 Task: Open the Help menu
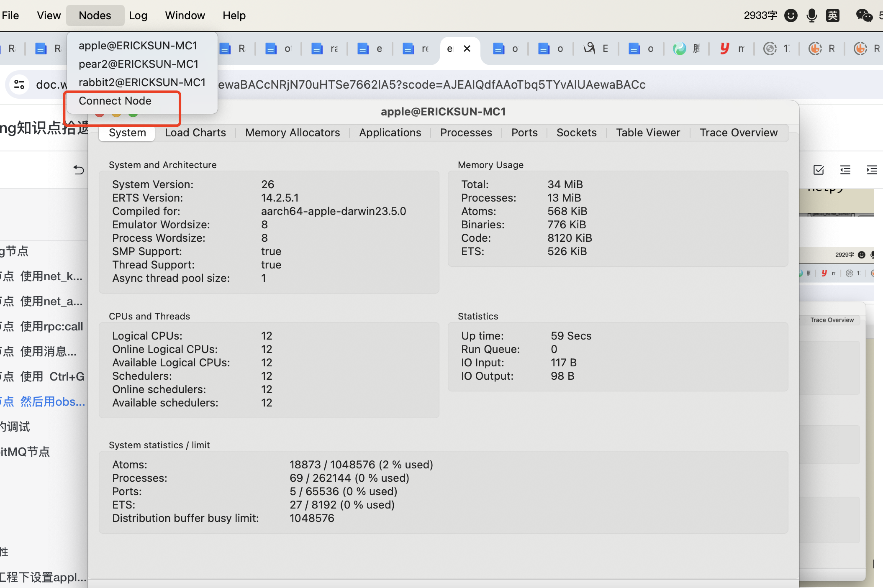(234, 15)
